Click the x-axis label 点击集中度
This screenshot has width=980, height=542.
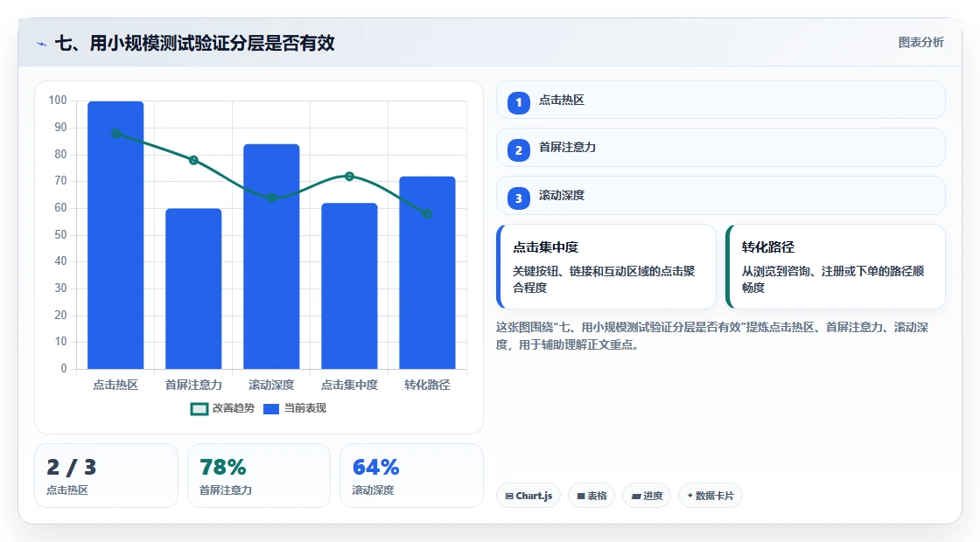coord(349,386)
